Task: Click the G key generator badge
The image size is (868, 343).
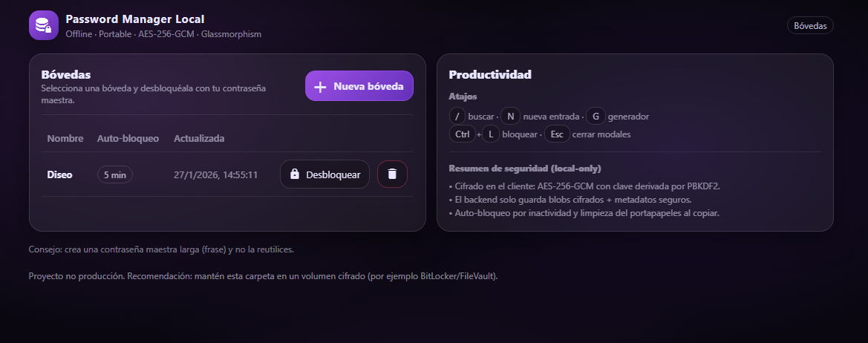Action: tap(595, 117)
